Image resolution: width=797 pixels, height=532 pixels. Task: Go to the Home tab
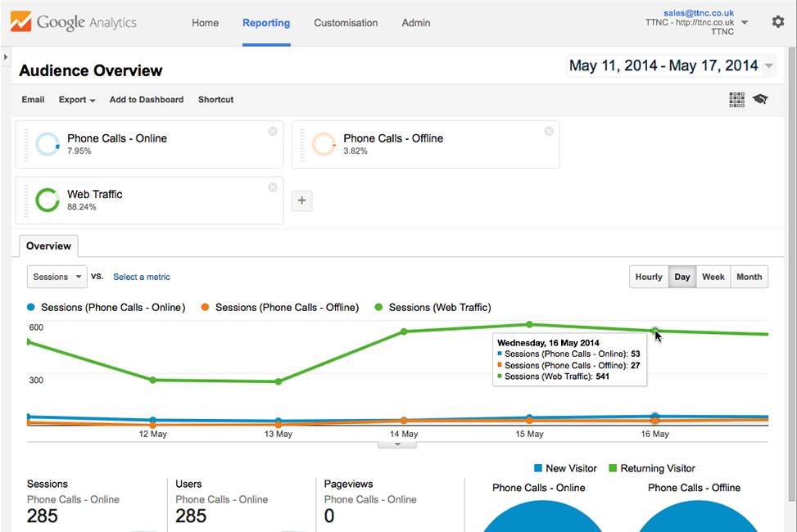(x=206, y=23)
